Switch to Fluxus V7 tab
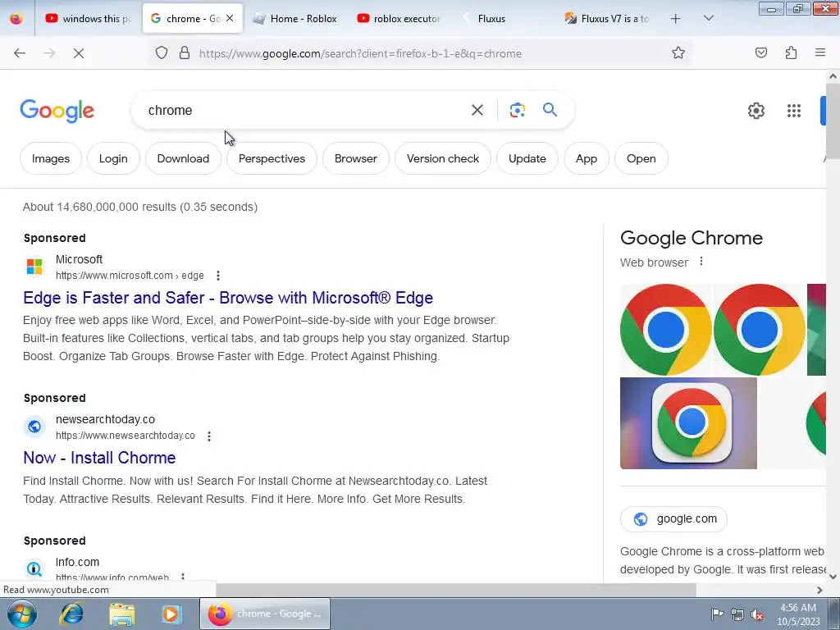Viewport: 840px width, 630px height. pyautogui.click(x=606, y=19)
